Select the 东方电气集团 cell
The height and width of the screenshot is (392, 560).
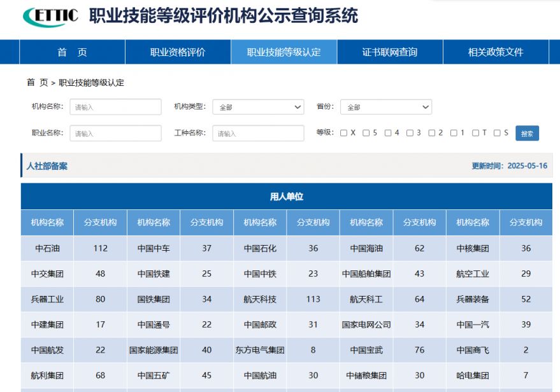(x=260, y=350)
